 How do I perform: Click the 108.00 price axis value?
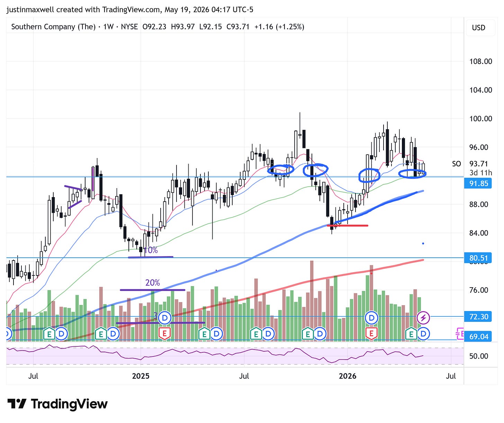tap(480, 62)
